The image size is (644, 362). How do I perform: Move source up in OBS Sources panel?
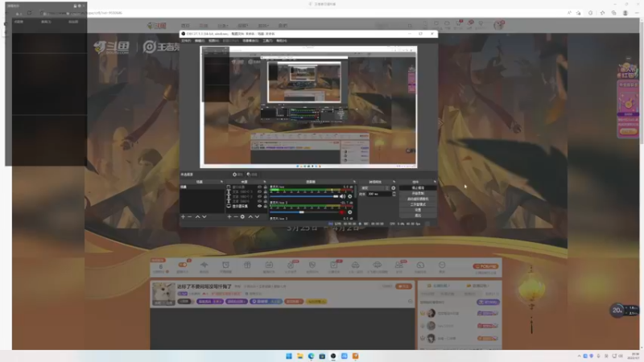pyautogui.click(x=250, y=216)
